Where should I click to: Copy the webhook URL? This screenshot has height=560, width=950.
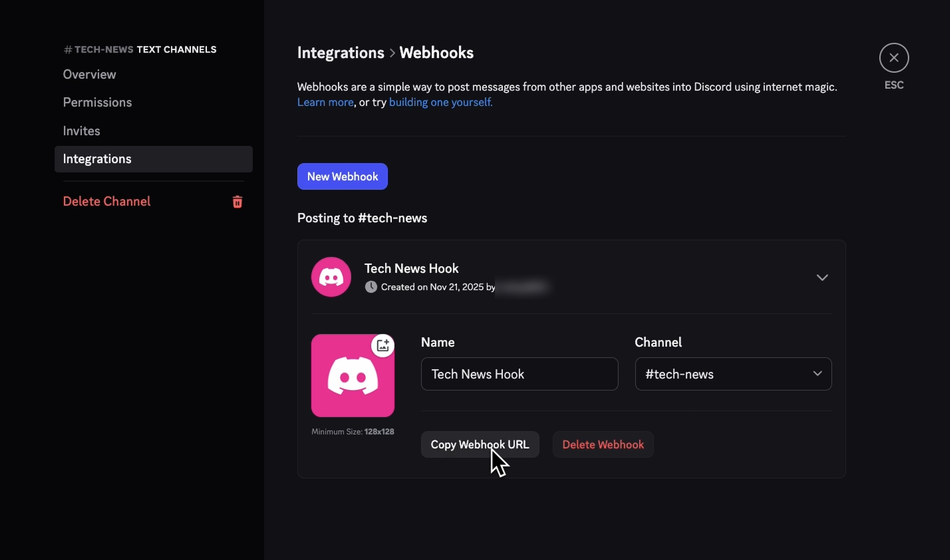pos(480,444)
